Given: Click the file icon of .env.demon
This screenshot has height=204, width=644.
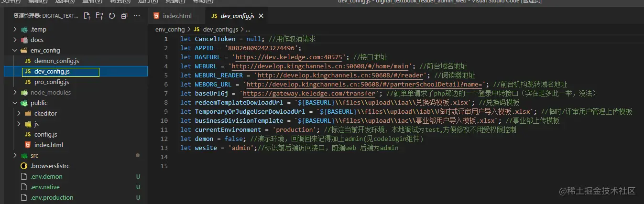Looking at the screenshot, I should pyautogui.click(x=24, y=176).
